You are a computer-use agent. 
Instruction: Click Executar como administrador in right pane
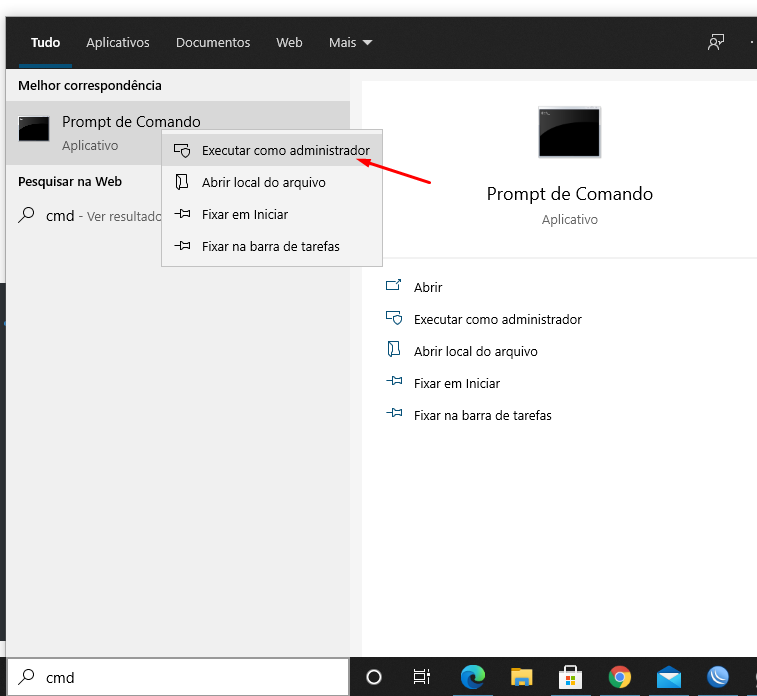(497, 319)
